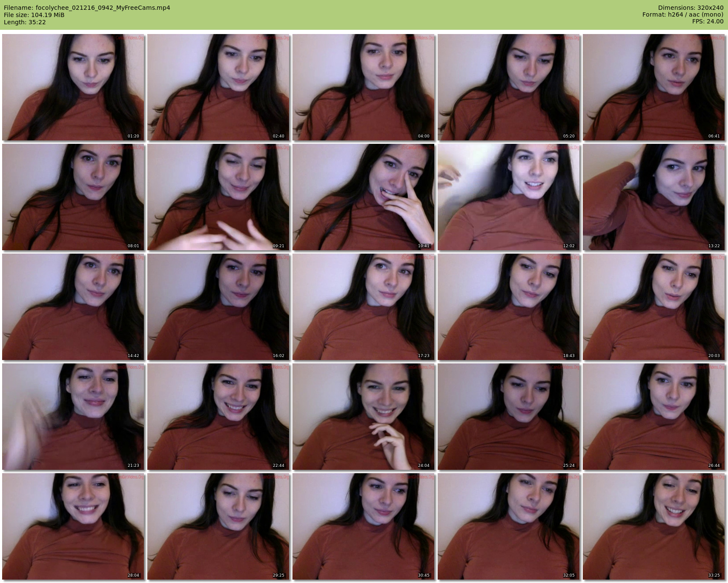
Task: Pick the frame stamped 12:02
Action: pos(509,197)
